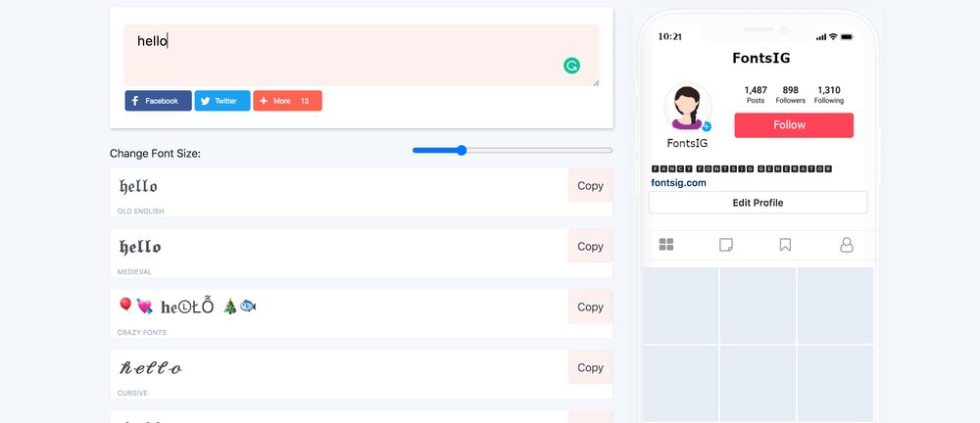Viewport: 980px width, 423px height.
Task: Click the phone Wi-Fi status icon
Action: click(833, 37)
